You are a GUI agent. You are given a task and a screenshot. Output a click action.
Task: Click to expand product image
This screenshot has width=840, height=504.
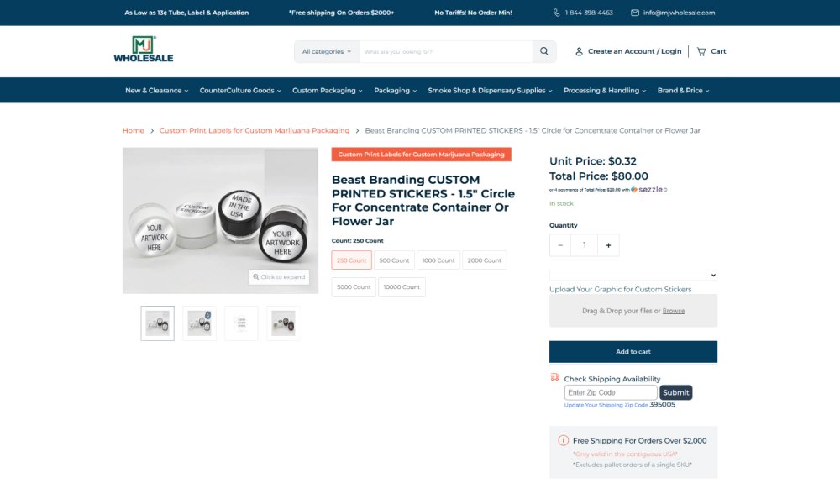[279, 276]
